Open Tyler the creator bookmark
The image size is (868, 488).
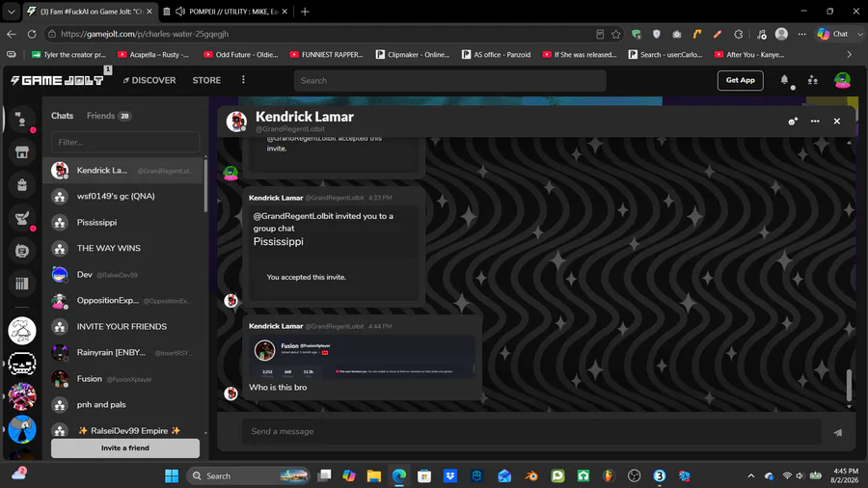coord(68,54)
